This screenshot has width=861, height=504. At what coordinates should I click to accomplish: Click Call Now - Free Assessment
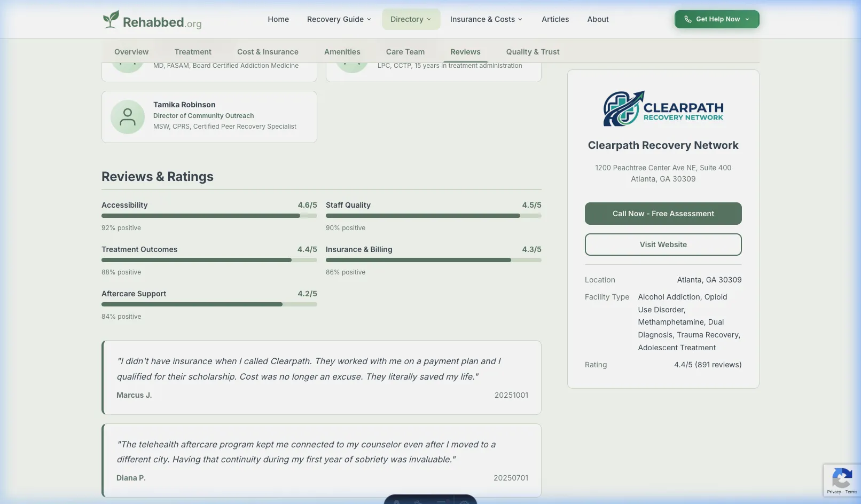tap(663, 213)
